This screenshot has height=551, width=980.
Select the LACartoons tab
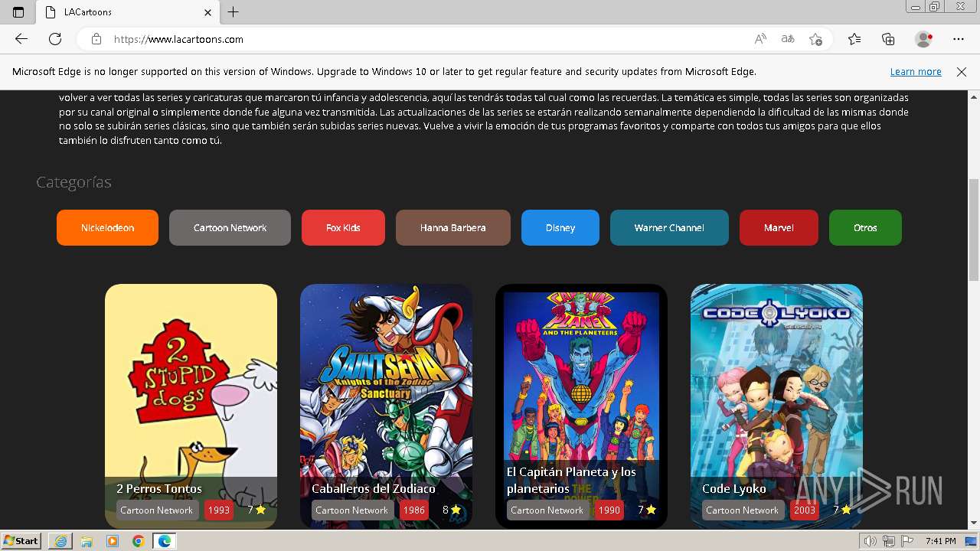click(128, 12)
